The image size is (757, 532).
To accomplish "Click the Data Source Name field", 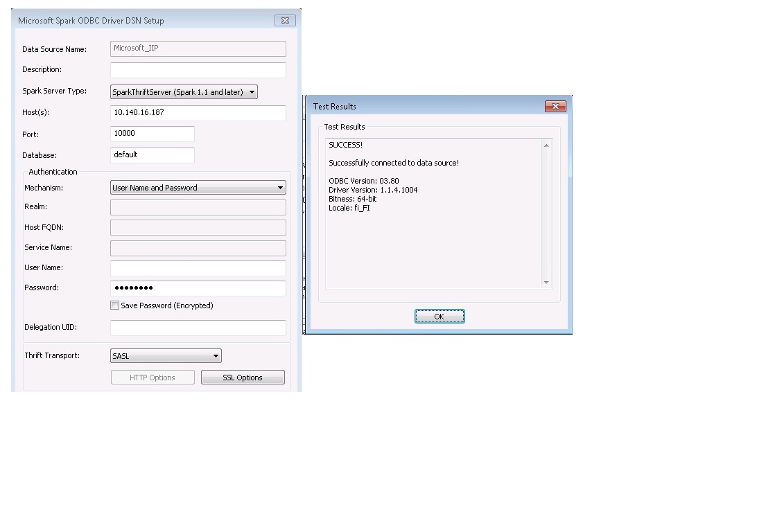I will point(198,48).
